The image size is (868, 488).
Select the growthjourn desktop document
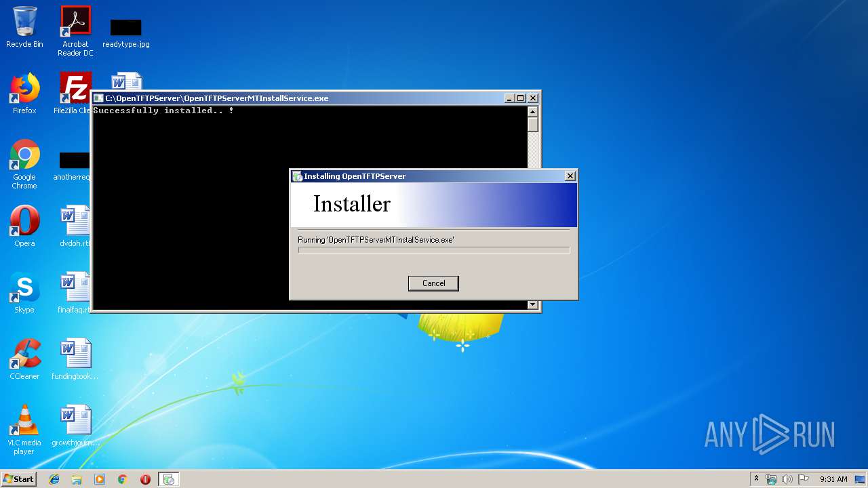click(75, 426)
